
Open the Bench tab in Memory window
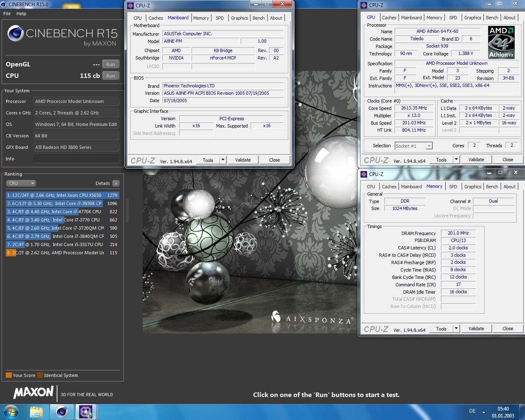492,187
